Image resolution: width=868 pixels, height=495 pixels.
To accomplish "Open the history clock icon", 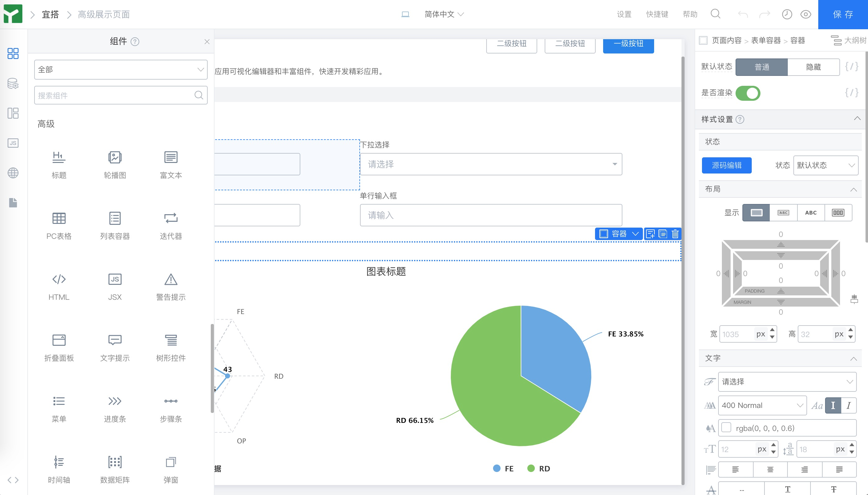I will click(787, 14).
